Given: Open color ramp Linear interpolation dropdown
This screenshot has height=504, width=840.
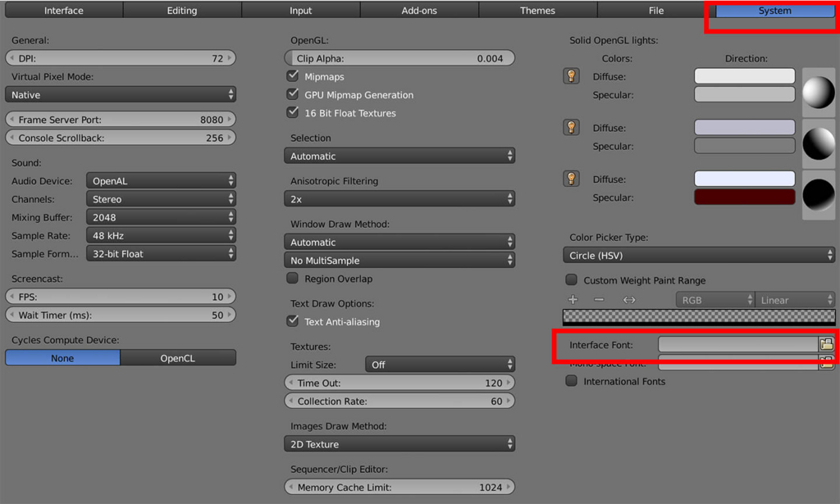Looking at the screenshot, I should (x=795, y=300).
